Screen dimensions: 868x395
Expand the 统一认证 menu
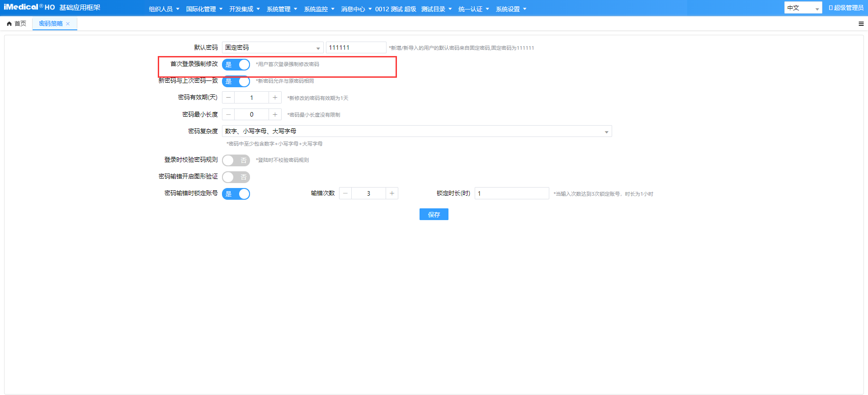click(474, 9)
